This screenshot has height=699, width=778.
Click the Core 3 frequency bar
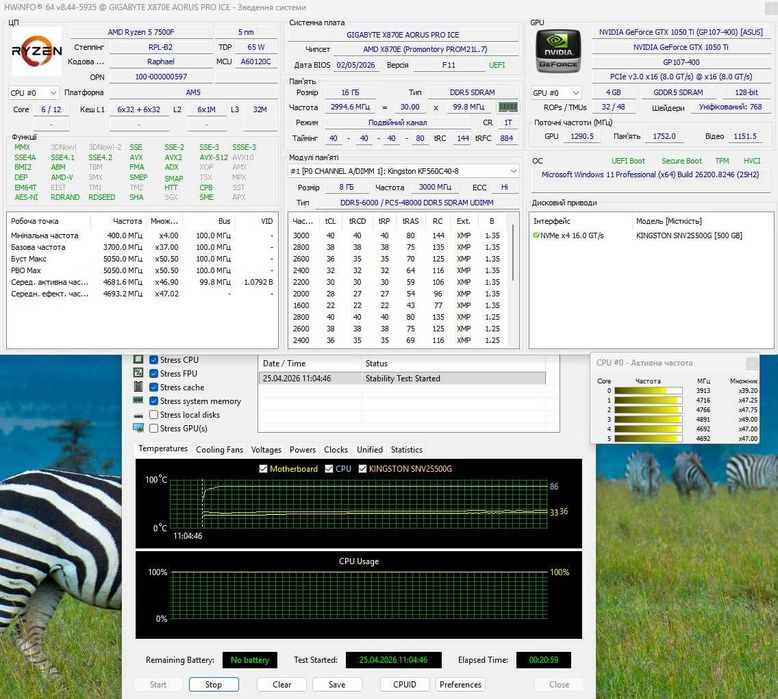point(648,419)
